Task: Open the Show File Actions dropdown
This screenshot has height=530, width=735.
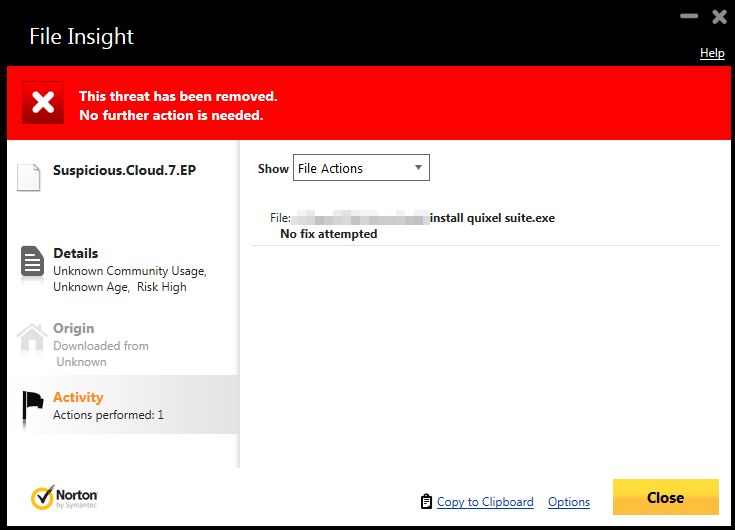Action: click(x=361, y=168)
